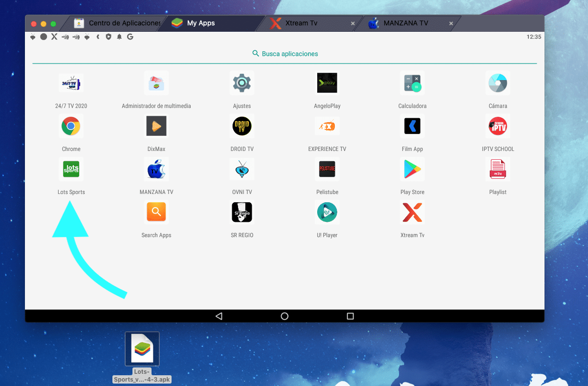The image size is (588, 386).
Task: Launch DROID TV app
Action: click(x=241, y=127)
